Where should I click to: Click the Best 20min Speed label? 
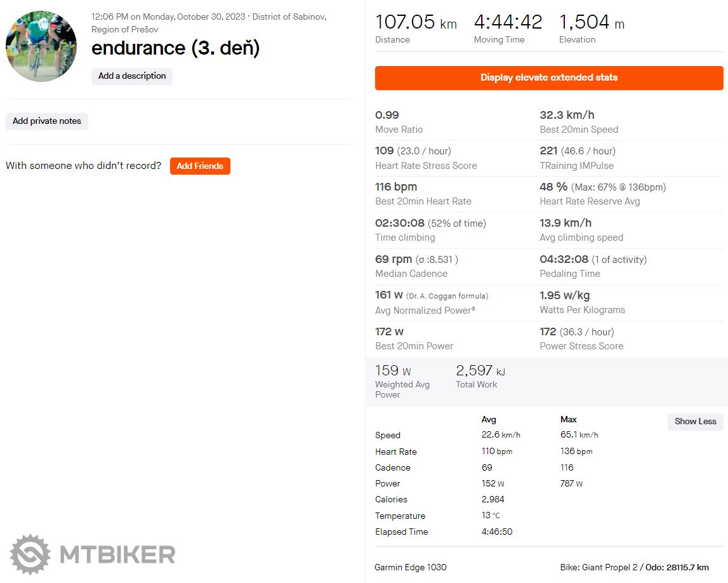(x=579, y=130)
